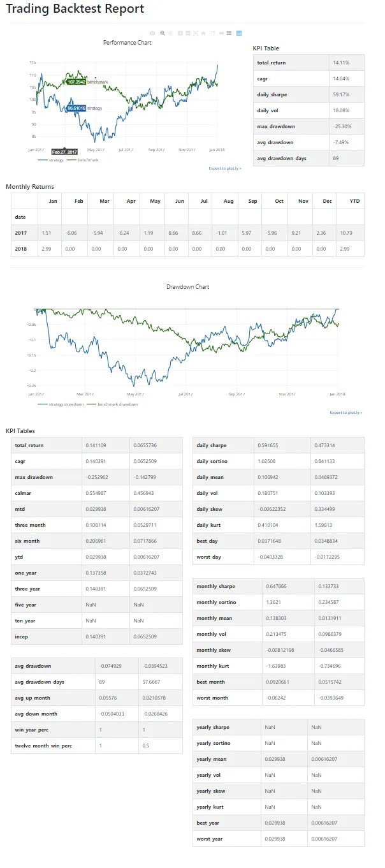
Task: Select the Zoom magnifier tool in modebar
Action: [x=163, y=33]
